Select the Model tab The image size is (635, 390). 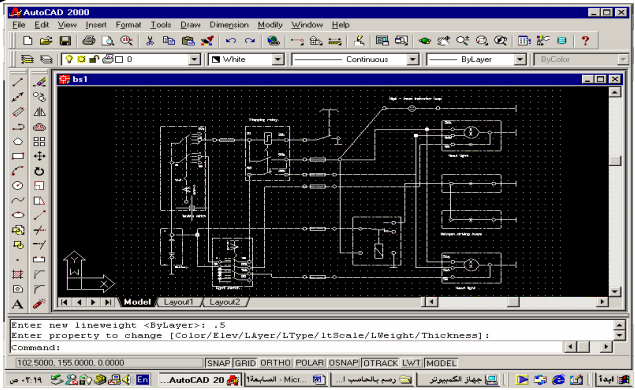tap(137, 302)
